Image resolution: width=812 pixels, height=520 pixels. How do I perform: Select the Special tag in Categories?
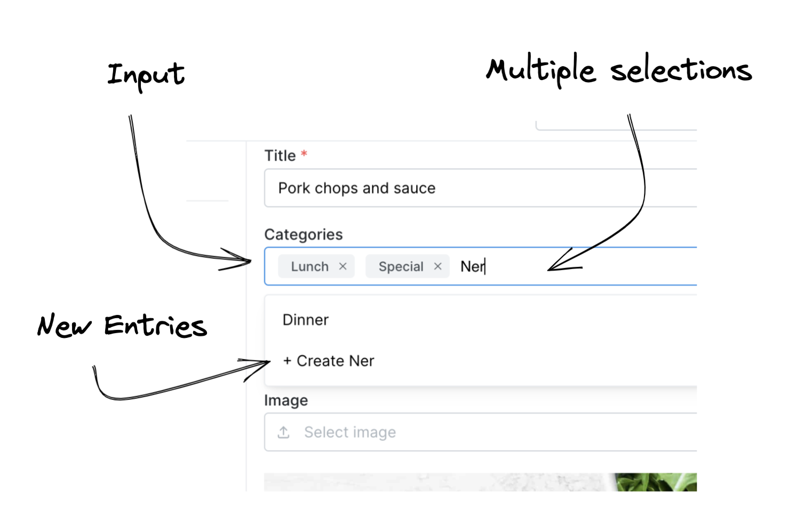[401, 266]
